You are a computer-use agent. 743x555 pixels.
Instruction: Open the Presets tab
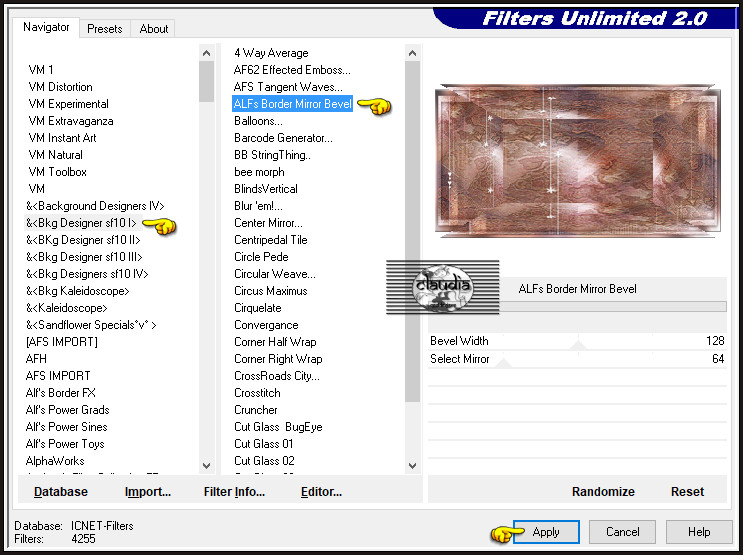click(105, 29)
